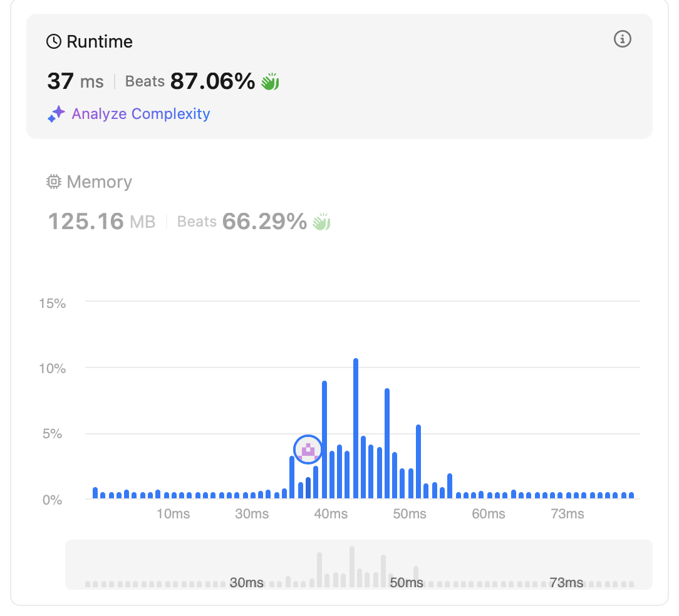This screenshot has width=679, height=616.
Task: Click the 9% bar just before 40ms
Action: 324,439
